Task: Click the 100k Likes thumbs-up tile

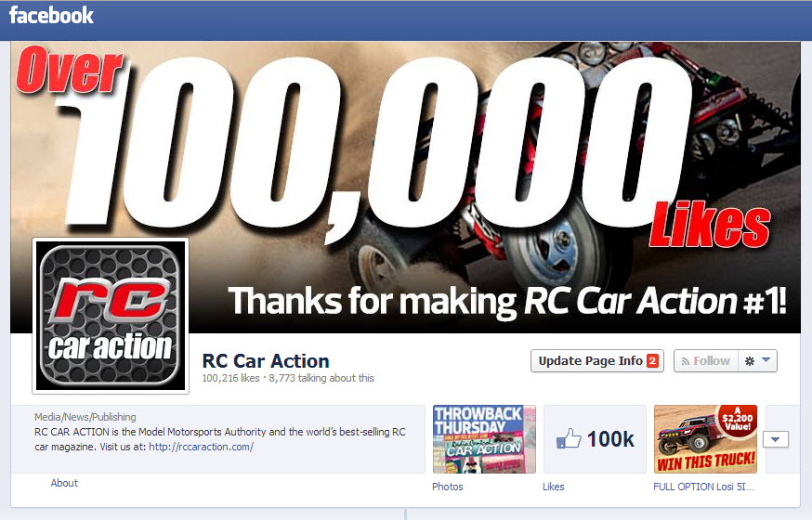Action: pos(595,439)
